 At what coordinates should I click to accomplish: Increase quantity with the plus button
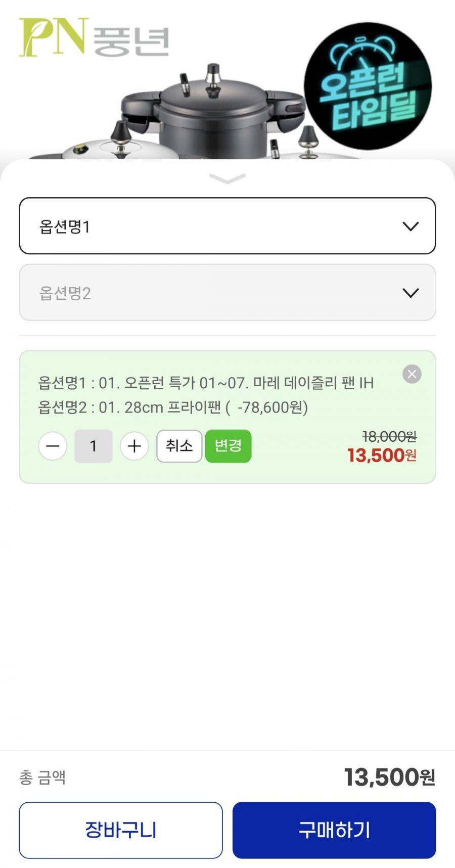(134, 446)
